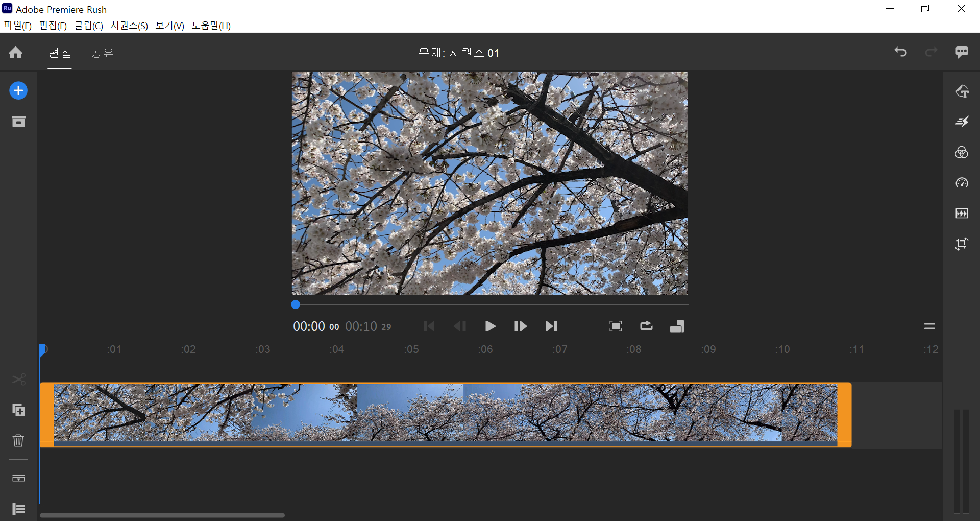Open the Titles panel
Viewport: 980px width, 521px height.
[x=962, y=91]
